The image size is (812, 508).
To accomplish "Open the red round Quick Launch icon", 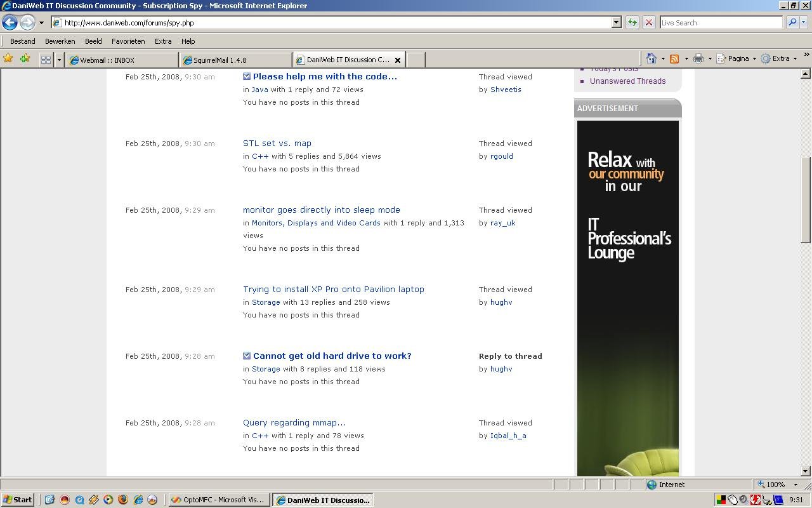I will [x=64, y=500].
